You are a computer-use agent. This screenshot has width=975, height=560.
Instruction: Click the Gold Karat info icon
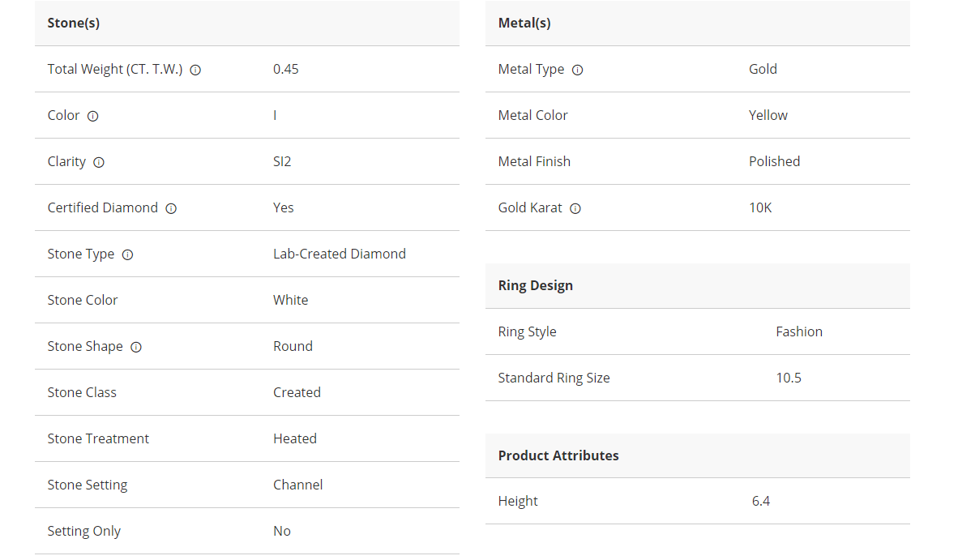(575, 208)
